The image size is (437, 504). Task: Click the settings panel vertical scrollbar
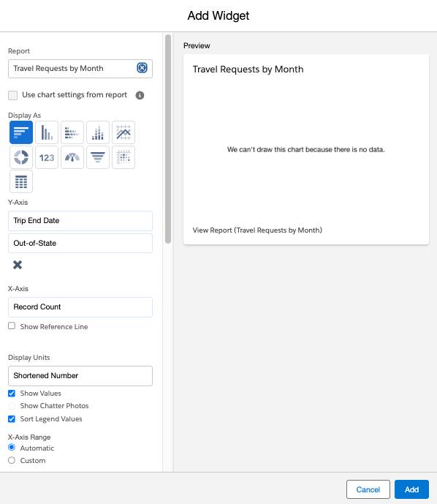pyautogui.click(x=168, y=139)
